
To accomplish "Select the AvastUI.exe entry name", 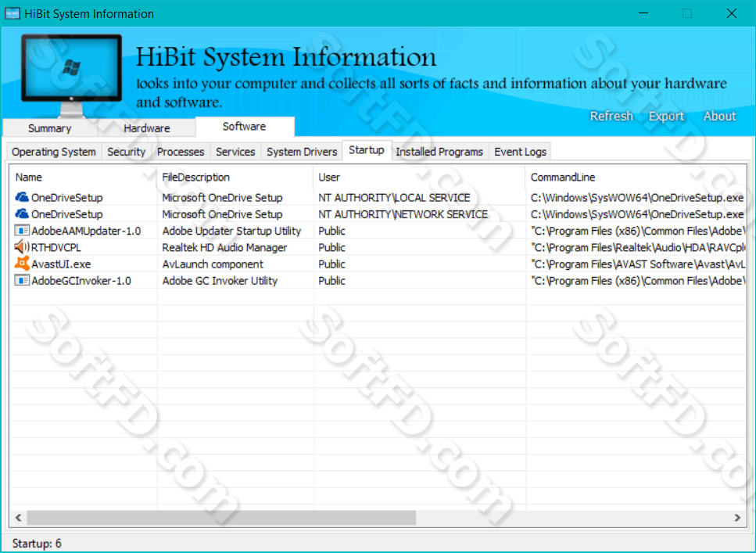I will [x=61, y=264].
